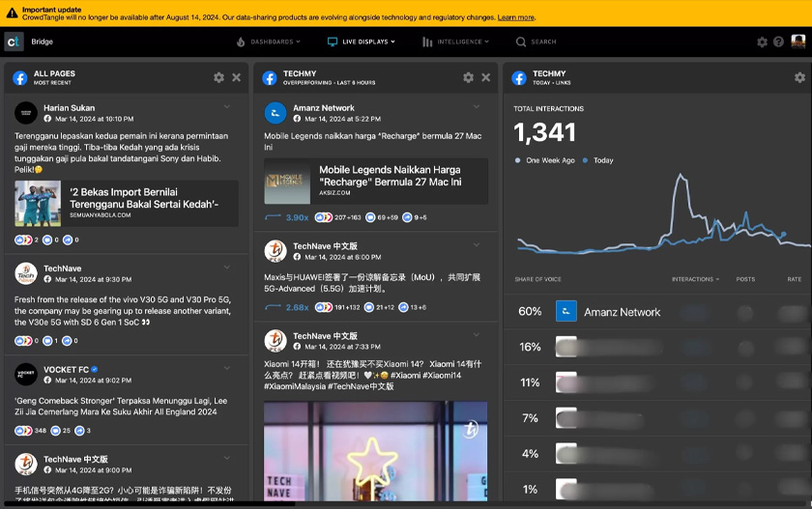This screenshot has width=812, height=509.
Task: Open settings gear for All Pages column
Action: tap(218, 77)
